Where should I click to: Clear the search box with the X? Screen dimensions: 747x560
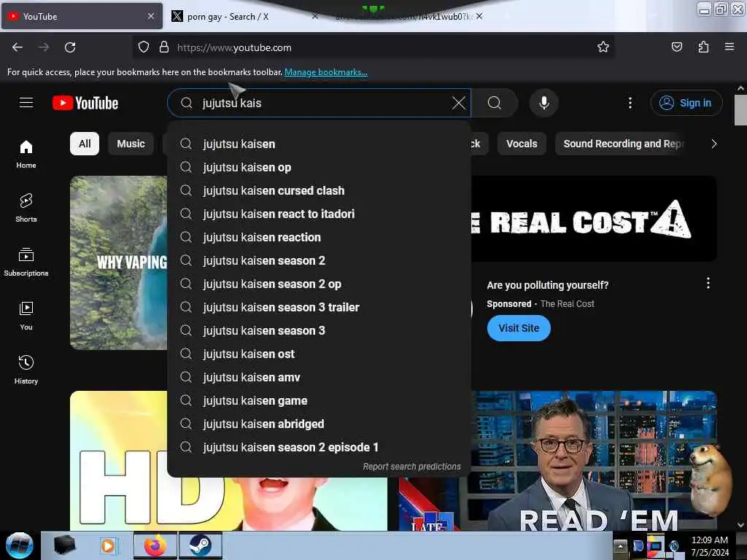click(x=458, y=103)
